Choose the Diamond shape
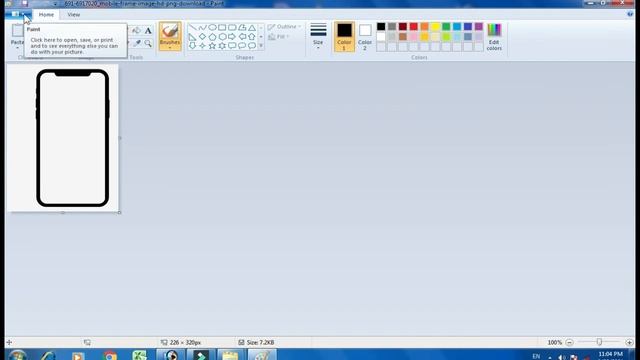Screen dimensions: 640x360 pos(202,37)
